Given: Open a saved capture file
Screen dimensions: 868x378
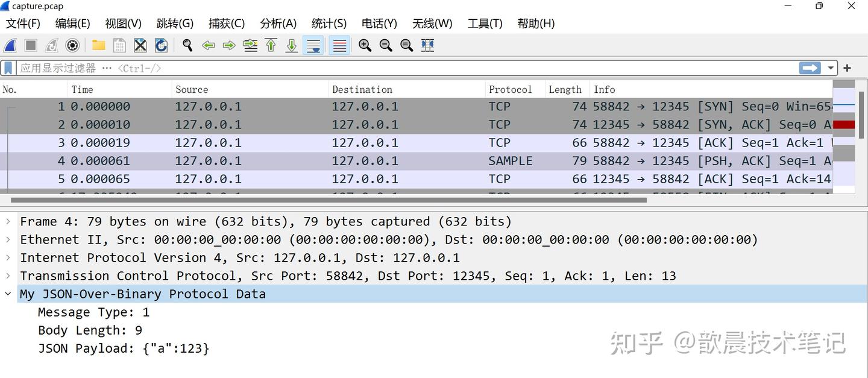Looking at the screenshot, I should click(x=98, y=45).
